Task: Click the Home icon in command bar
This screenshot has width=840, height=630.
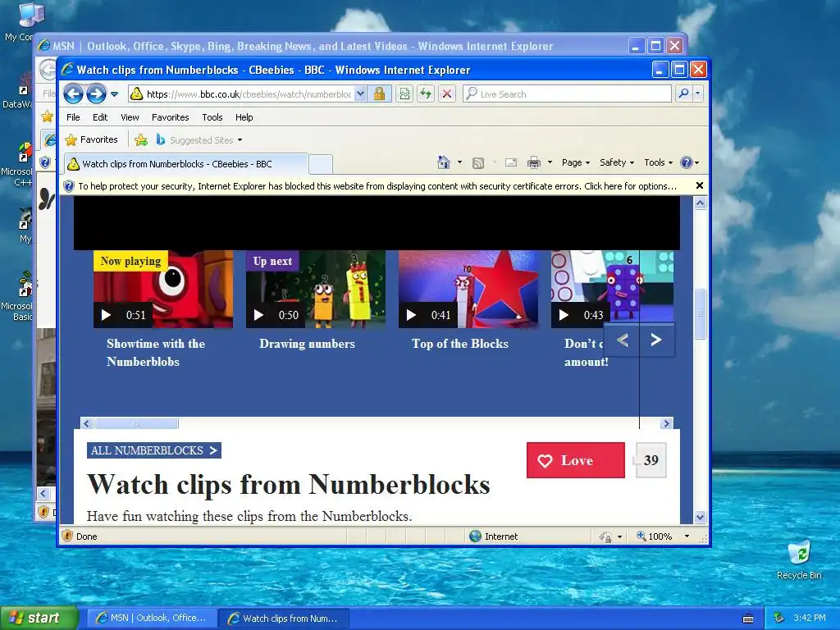Action: click(444, 162)
